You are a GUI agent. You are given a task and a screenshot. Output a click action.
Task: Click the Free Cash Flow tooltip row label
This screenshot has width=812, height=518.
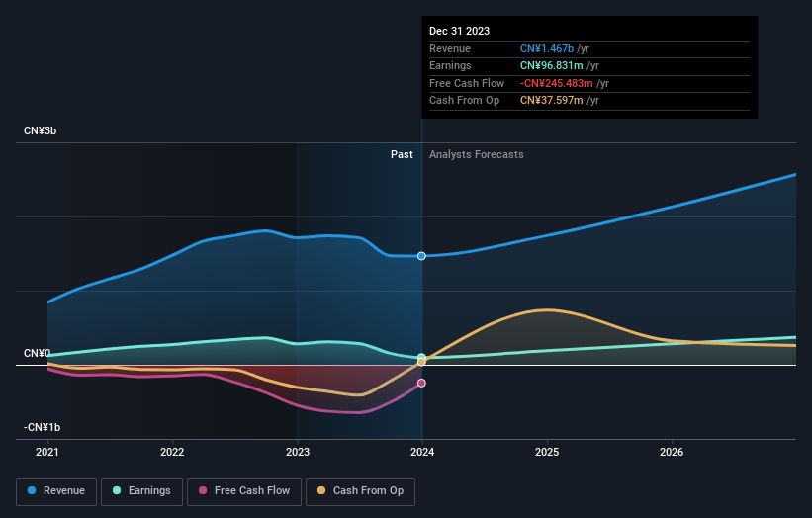click(x=467, y=83)
